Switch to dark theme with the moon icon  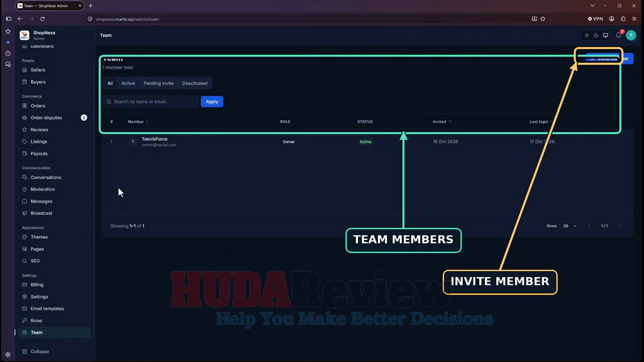596,35
